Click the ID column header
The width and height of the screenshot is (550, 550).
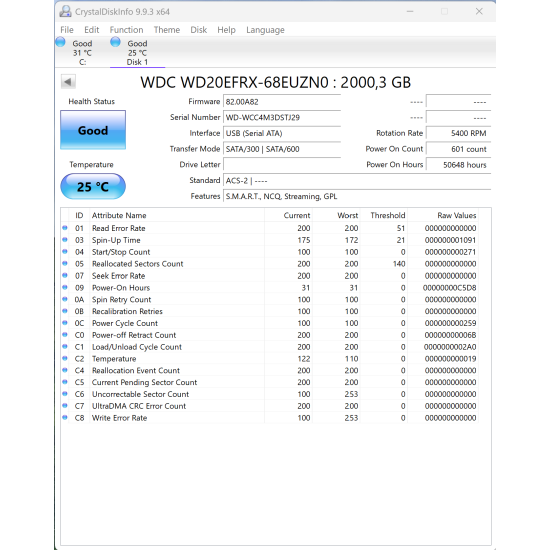(x=79, y=215)
